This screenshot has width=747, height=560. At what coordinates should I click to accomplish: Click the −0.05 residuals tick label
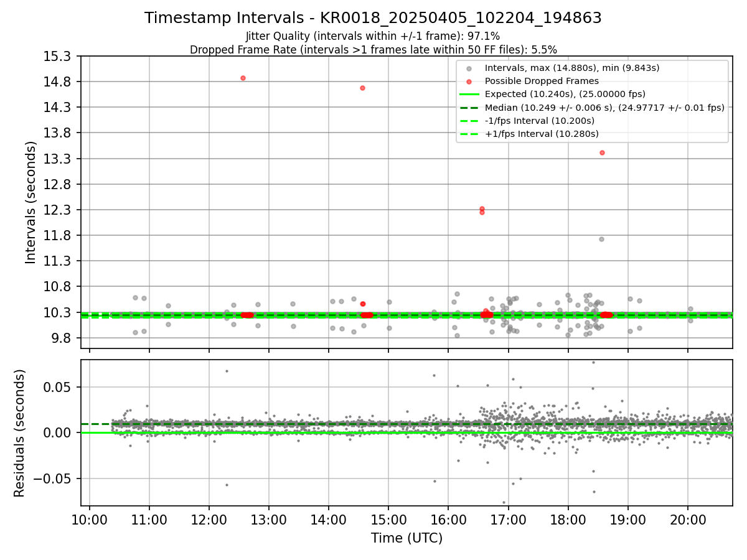click(x=52, y=479)
